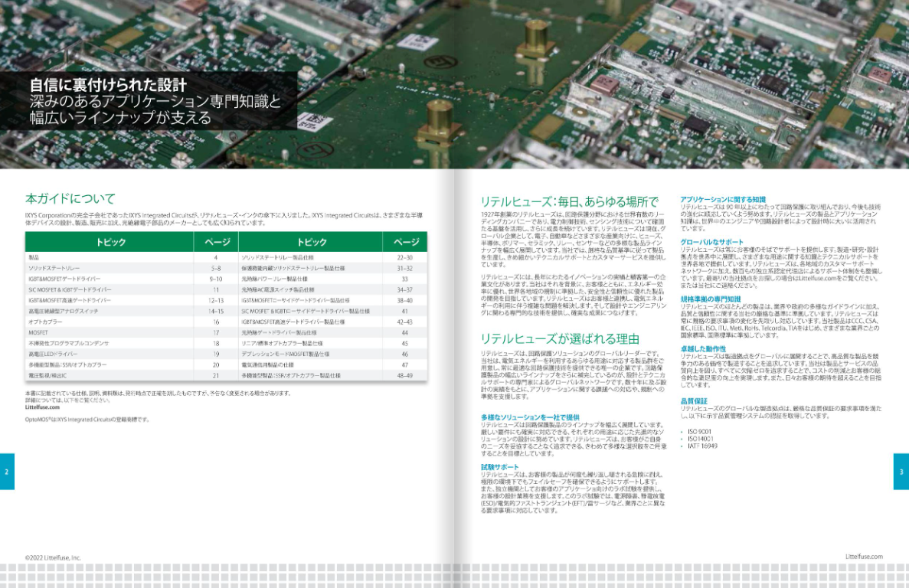Select the topic cell "IGBT&MOSFETゲートドライバー"

pyautogui.click(x=64, y=279)
